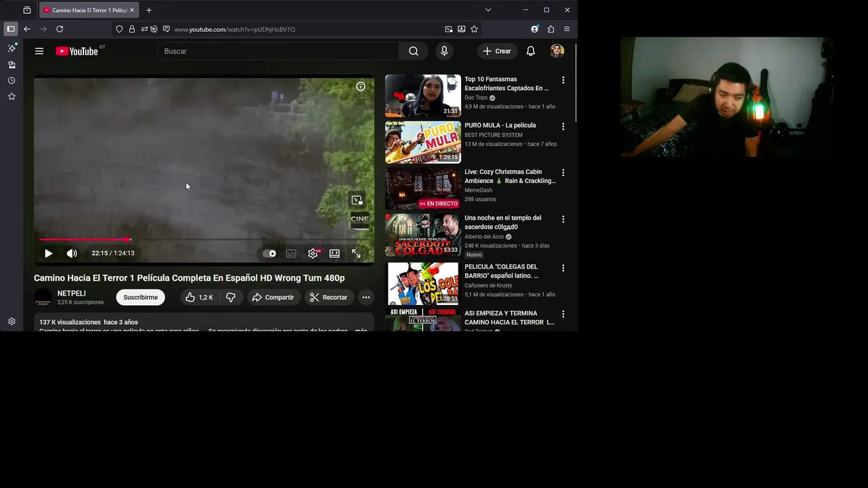This screenshot has height=488, width=868.
Task: Select the Camino Hacia El Terror tab
Action: click(88, 10)
